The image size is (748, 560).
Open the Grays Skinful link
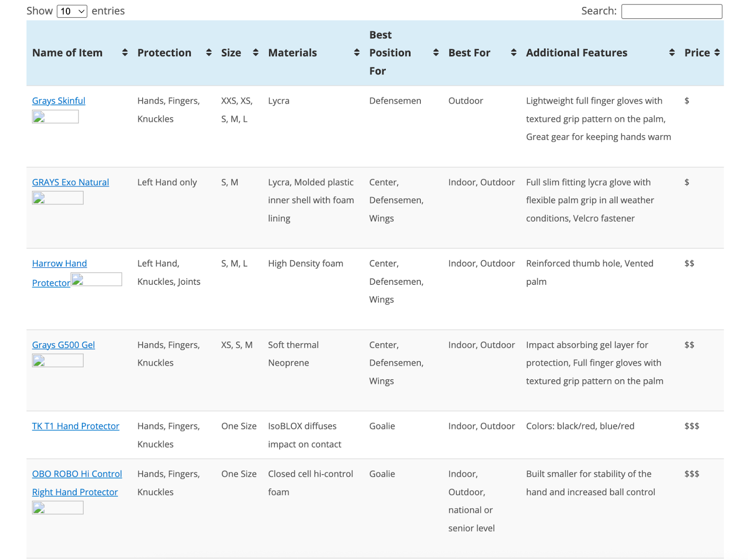[x=58, y=101]
